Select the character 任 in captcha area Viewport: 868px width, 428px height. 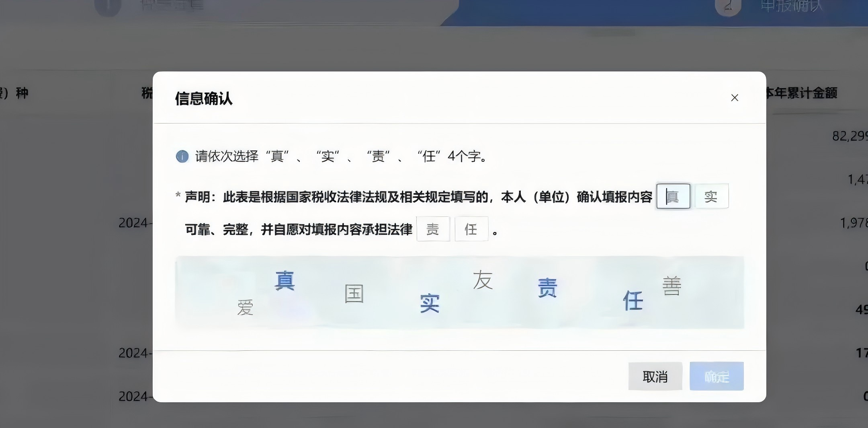click(x=633, y=301)
